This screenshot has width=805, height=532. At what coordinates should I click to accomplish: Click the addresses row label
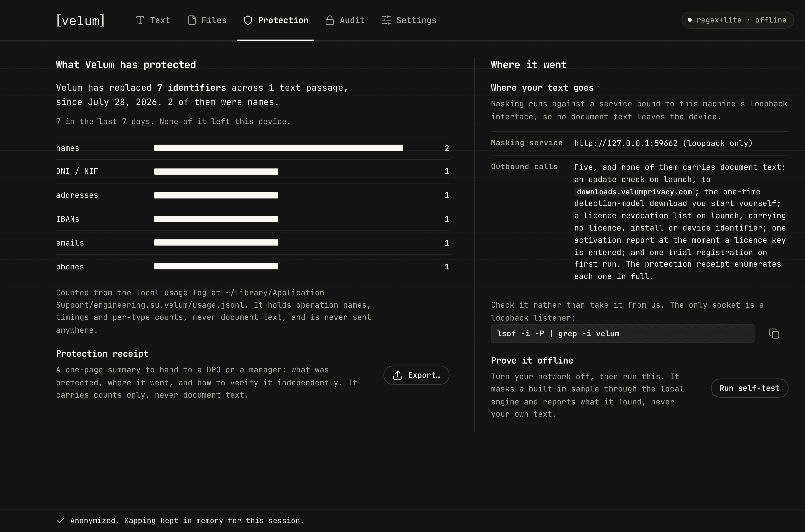(77, 195)
